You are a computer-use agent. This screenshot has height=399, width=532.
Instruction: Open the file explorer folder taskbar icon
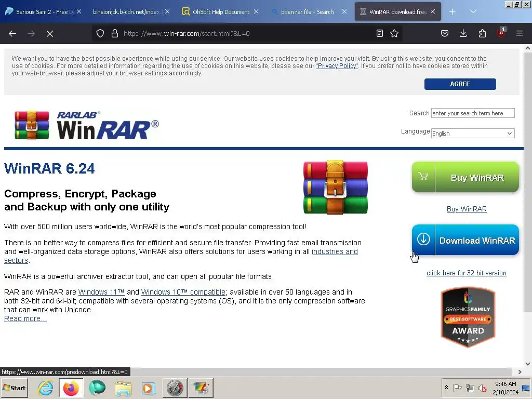coord(123,389)
